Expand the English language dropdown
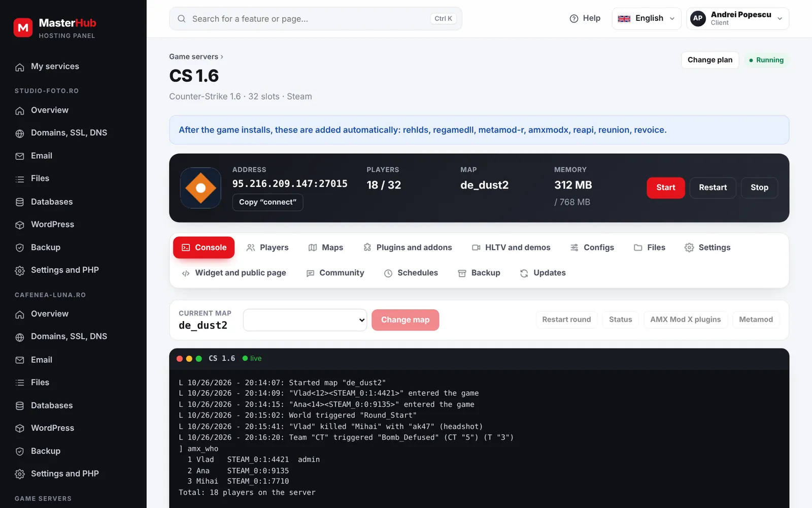 pos(646,19)
